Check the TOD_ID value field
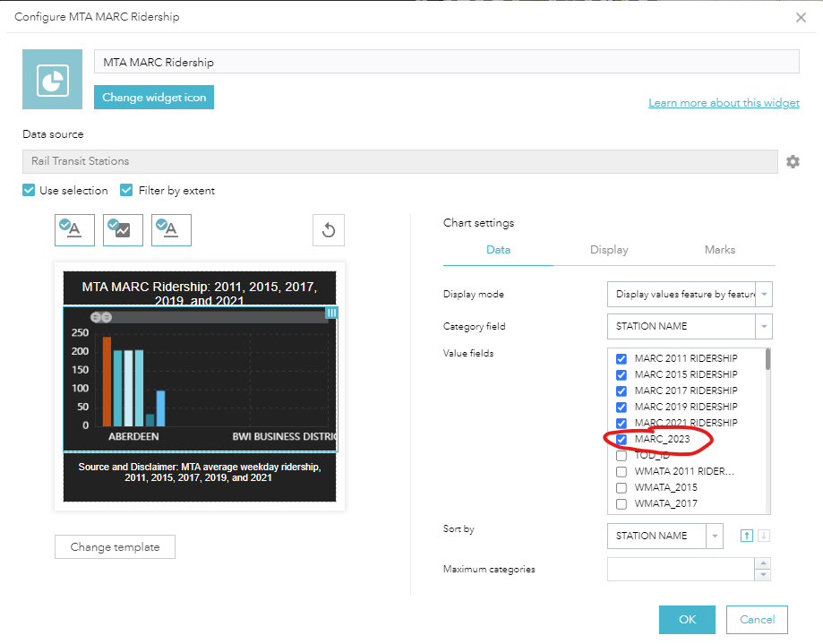 pos(621,456)
